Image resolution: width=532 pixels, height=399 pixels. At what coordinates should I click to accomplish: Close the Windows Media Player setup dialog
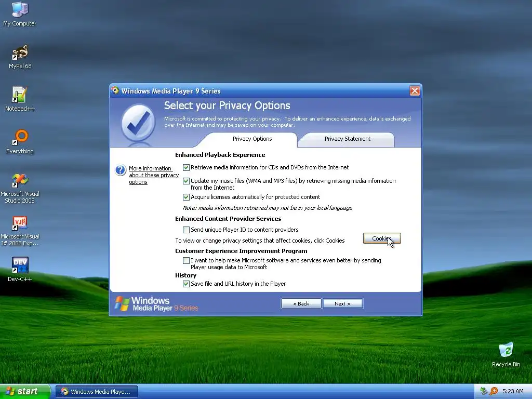[x=415, y=90]
